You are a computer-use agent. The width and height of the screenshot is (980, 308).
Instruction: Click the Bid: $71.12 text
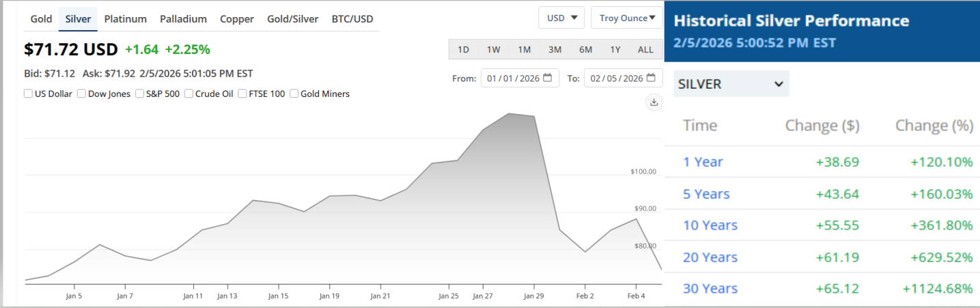click(x=50, y=74)
